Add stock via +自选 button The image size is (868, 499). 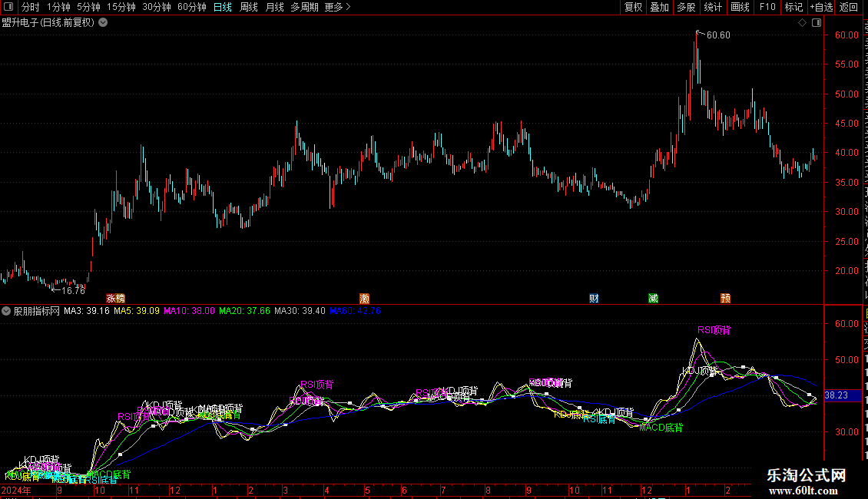click(x=821, y=7)
